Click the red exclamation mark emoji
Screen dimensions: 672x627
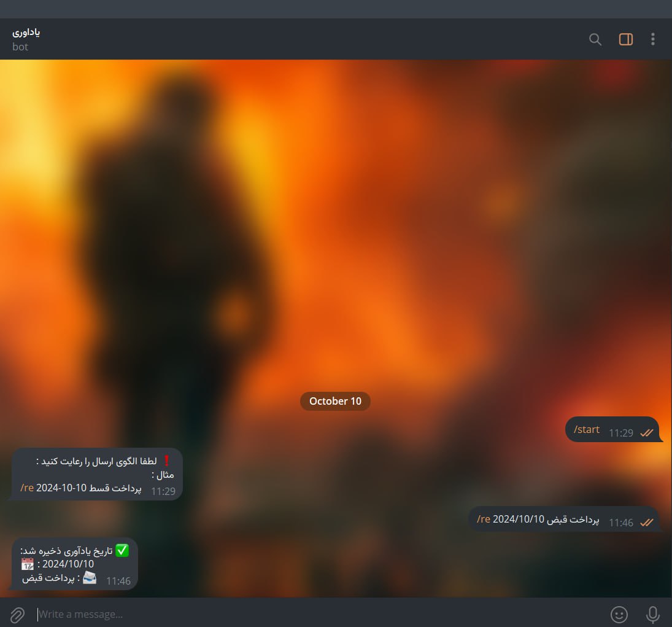tap(167, 461)
